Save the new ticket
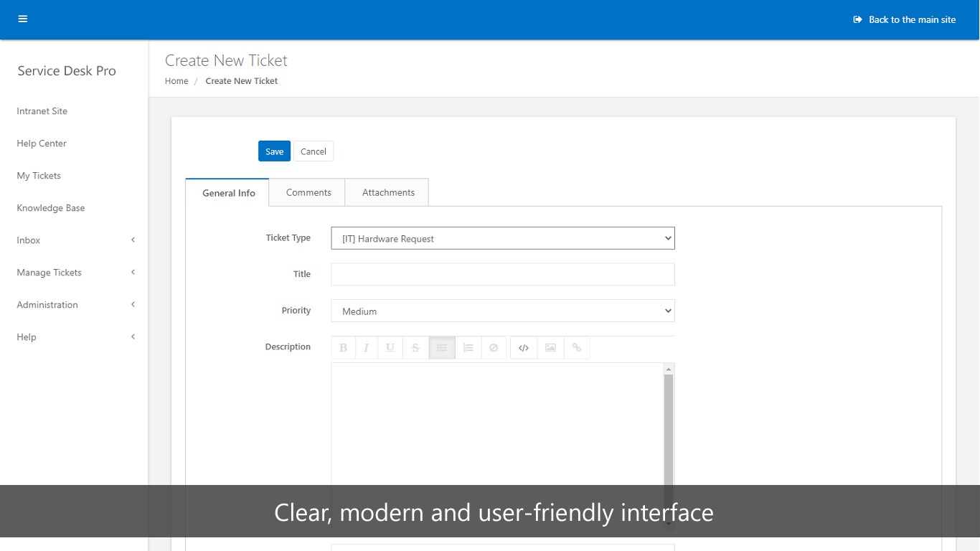This screenshot has width=980, height=551. click(x=274, y=151)
